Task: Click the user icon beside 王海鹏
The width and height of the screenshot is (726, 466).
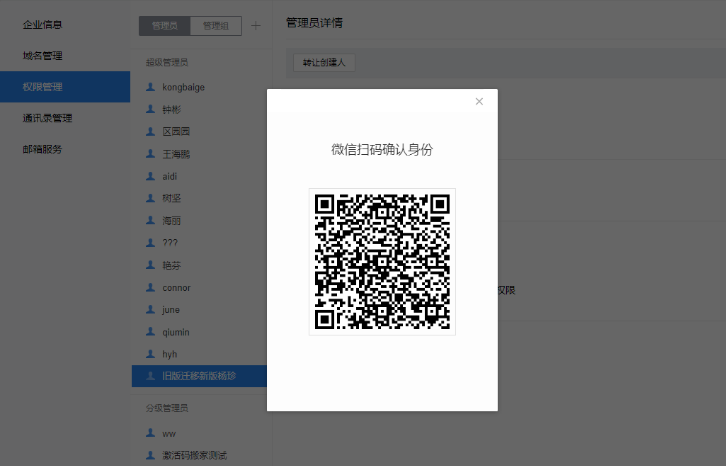Action: pyautogui.click(x=150, y=153)
